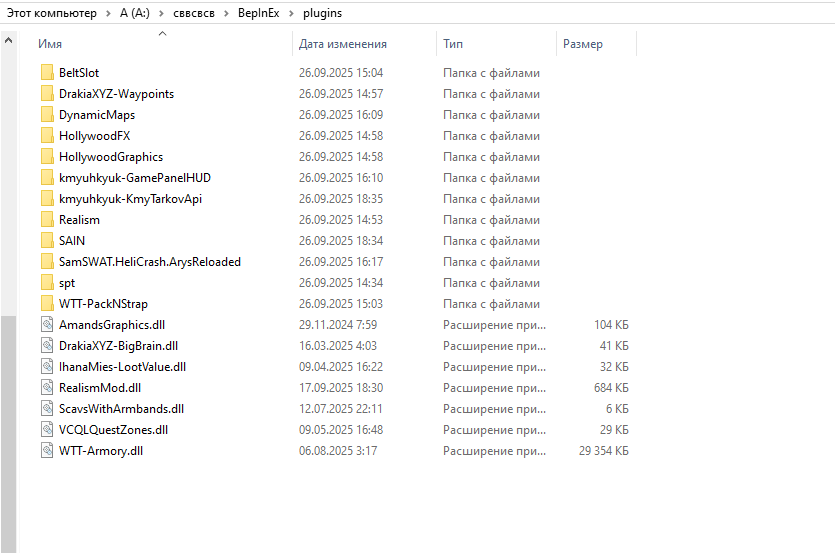Screen dimensions: 835x553
Task: Click date '26.09.2025 18:35' of kmyuhkyuk-KmyTarkovApi
Action: coord(341,199)
